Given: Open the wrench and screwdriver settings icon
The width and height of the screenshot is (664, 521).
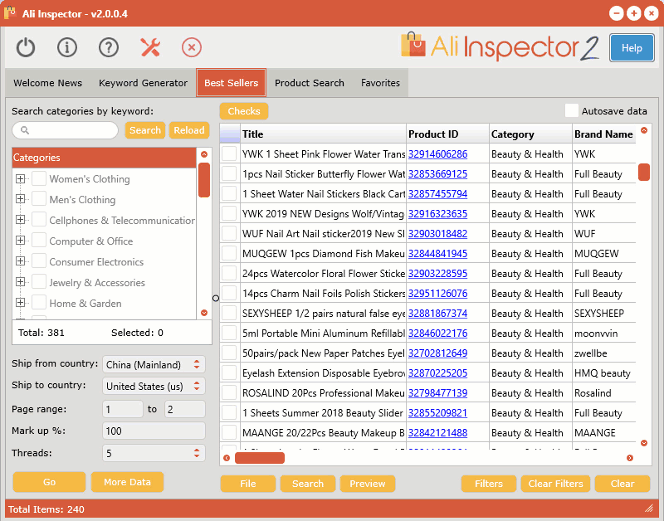Looking at the screenshot, I should (150, 47).
